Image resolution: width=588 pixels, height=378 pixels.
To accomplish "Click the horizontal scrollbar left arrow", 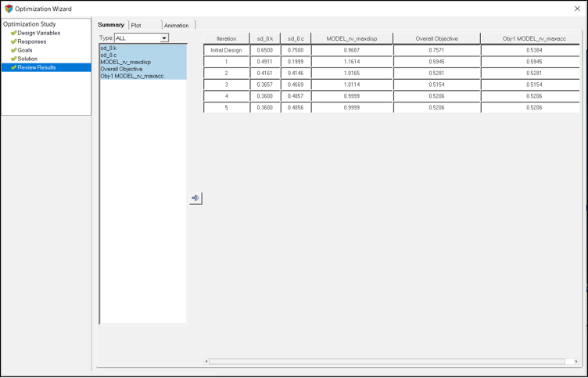I will point(206,362).
